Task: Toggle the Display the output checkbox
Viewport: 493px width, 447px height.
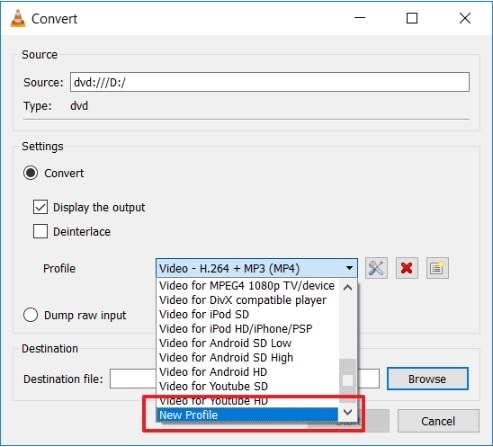Action: [40, 207]
